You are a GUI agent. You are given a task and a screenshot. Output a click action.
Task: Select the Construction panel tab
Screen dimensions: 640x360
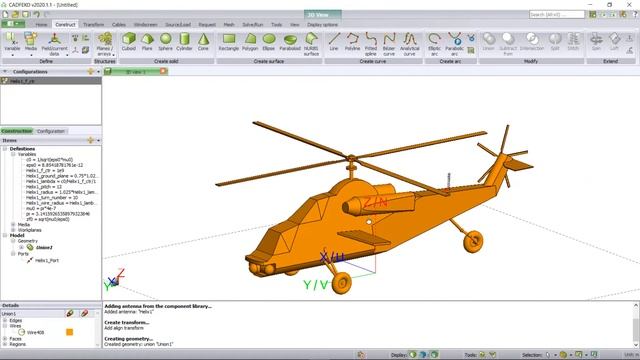click(x=17, y=131)
